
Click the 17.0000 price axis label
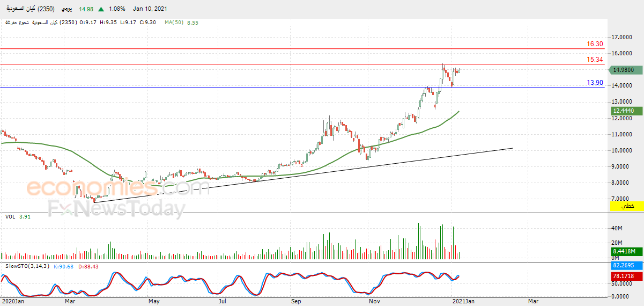tap(623, 37)
